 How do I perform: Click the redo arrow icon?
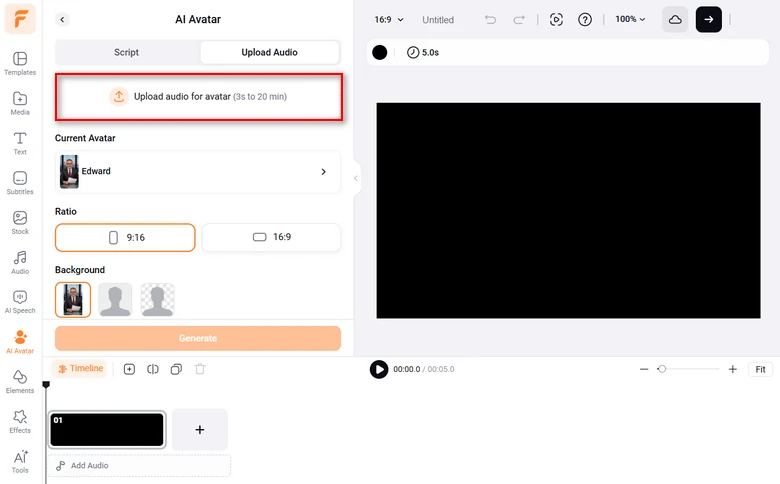click(519, 19)
